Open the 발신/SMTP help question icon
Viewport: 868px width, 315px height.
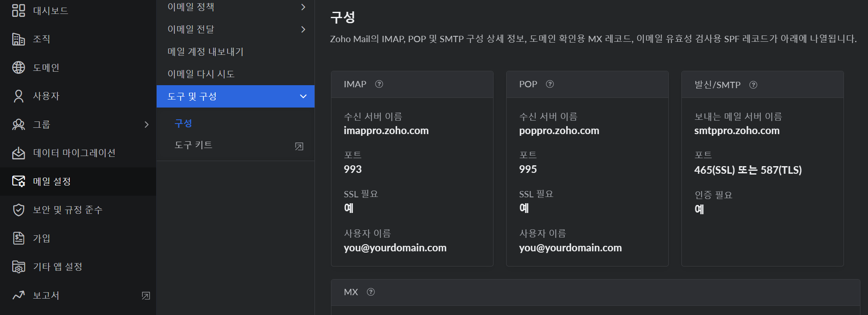click(753, 85)
